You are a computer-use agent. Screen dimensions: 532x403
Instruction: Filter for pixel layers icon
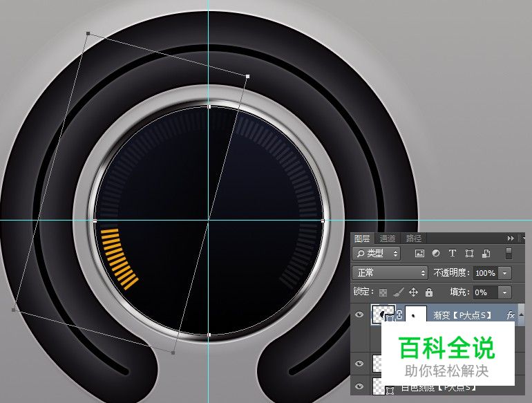point(419,253)
